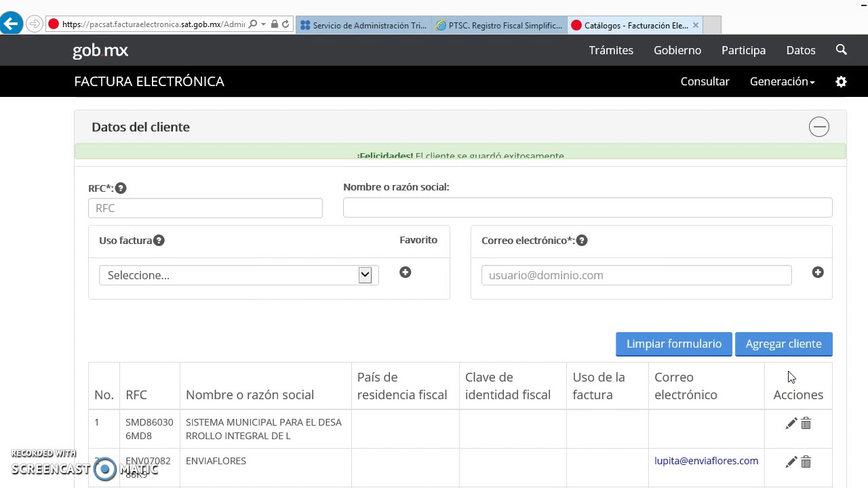Open the Participa menu
Screen dimensions: 868x488
(x=743, y=50)
